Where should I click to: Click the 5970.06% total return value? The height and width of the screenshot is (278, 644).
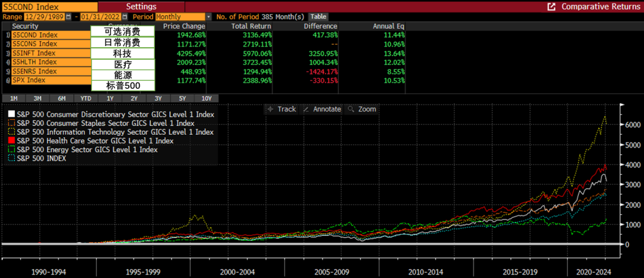(x=256, y=53)
